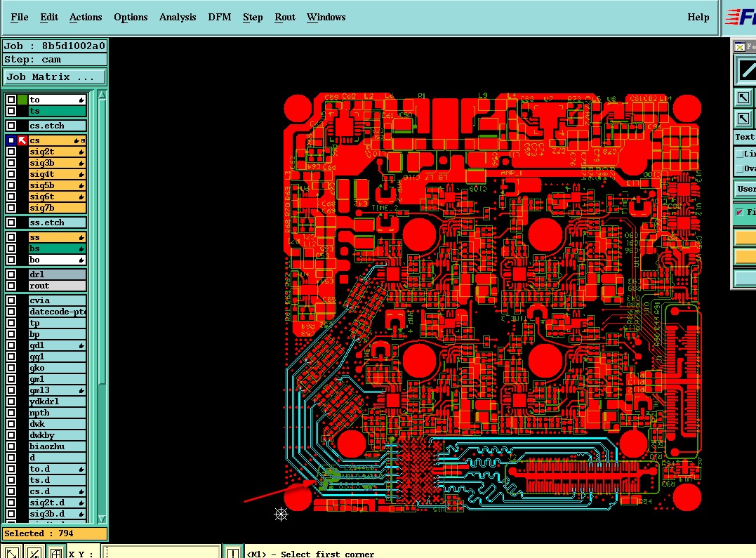This screenshot has height=558, width=756.
Task: Click the upper arrow select icon in right panel
Action: 743,98
